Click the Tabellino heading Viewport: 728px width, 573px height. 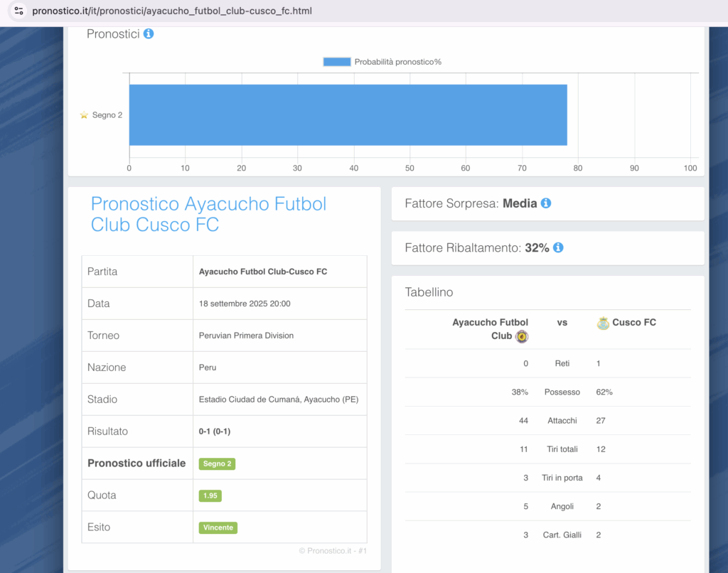(x=429, y=292)
